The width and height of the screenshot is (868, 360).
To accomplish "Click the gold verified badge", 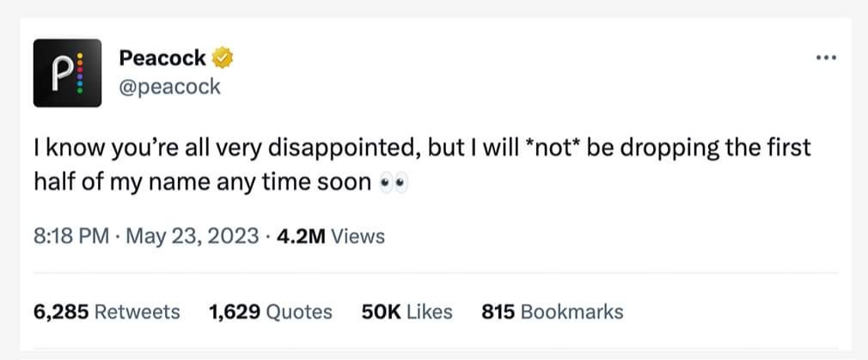I will [x=223, y=58].
